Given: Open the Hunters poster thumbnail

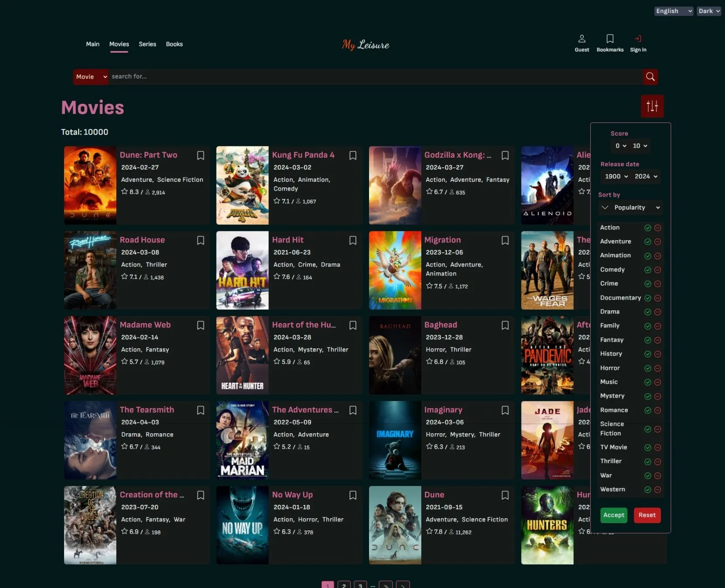Looking at the screenshot, I should tap(547, 525).
